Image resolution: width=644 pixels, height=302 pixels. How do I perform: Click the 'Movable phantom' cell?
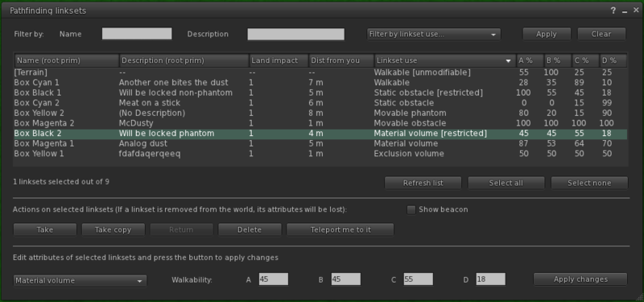[410, 113]
